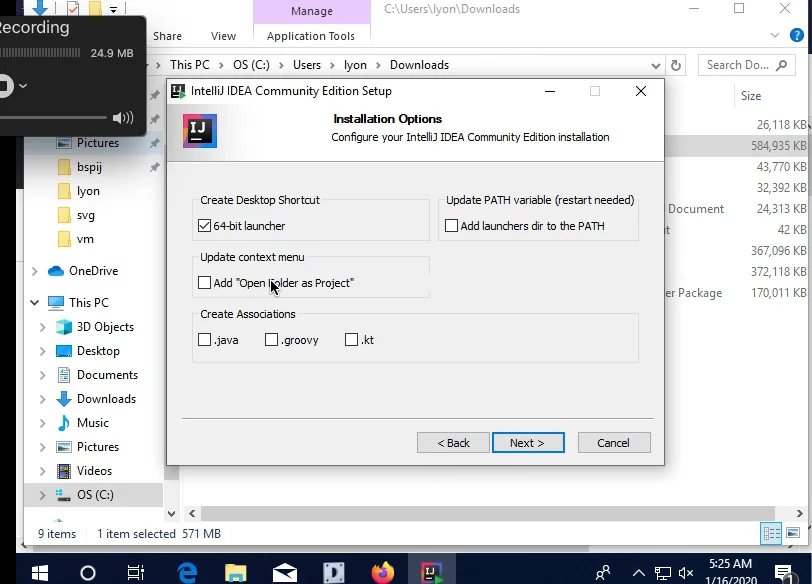The image size is (812, 584).
Task: Click the IntelliJ IJ logo in setup header
Action: [200, 131]
